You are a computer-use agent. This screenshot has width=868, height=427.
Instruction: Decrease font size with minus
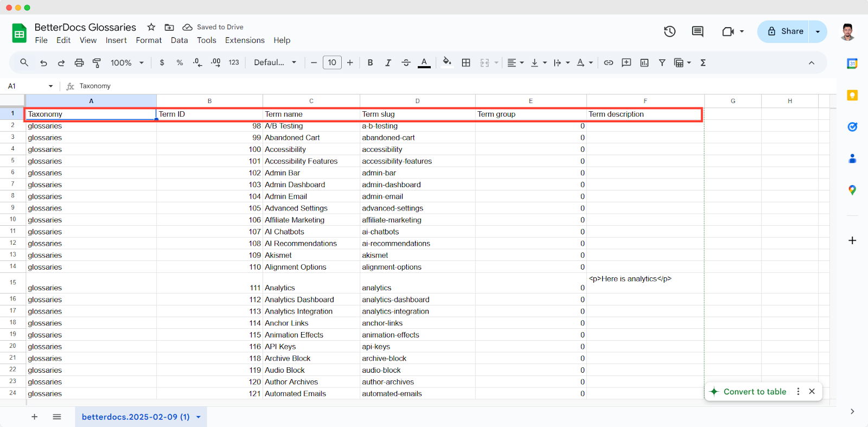(x=314, y=63)
